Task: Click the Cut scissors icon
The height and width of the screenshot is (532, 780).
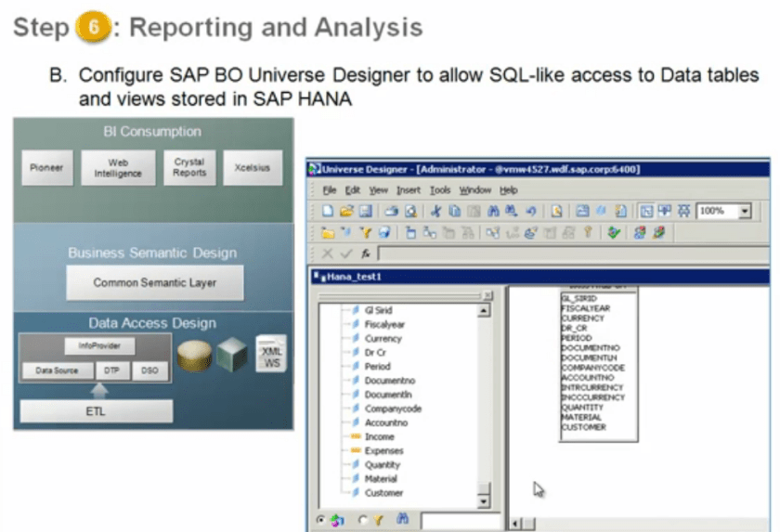Action: click(x=435, y=211)
